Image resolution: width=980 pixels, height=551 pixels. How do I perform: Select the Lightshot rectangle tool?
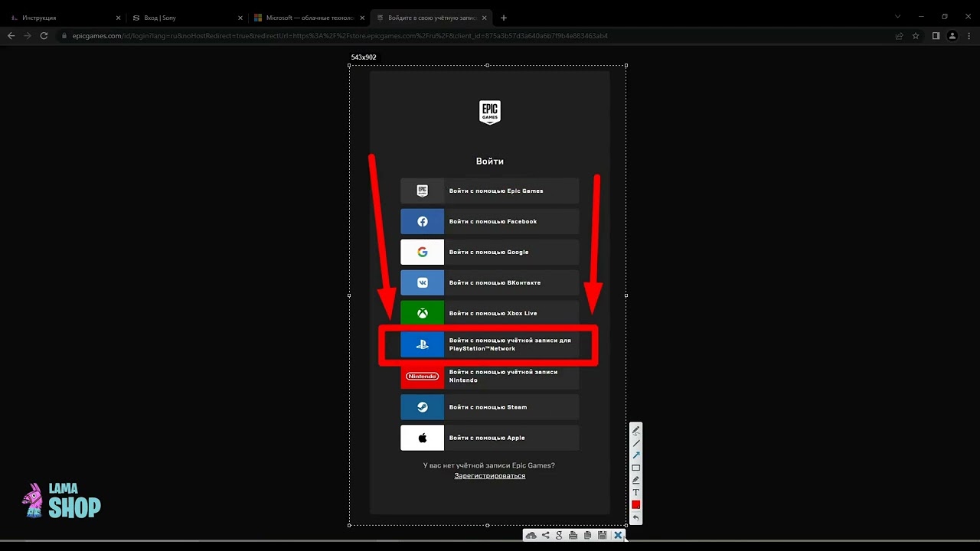coord(635,468)
